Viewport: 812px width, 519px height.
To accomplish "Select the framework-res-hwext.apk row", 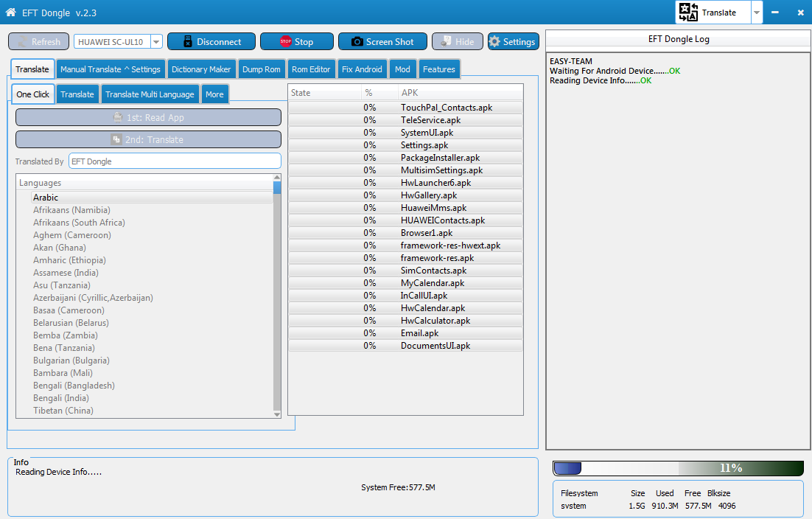I will tap(405, 245).
